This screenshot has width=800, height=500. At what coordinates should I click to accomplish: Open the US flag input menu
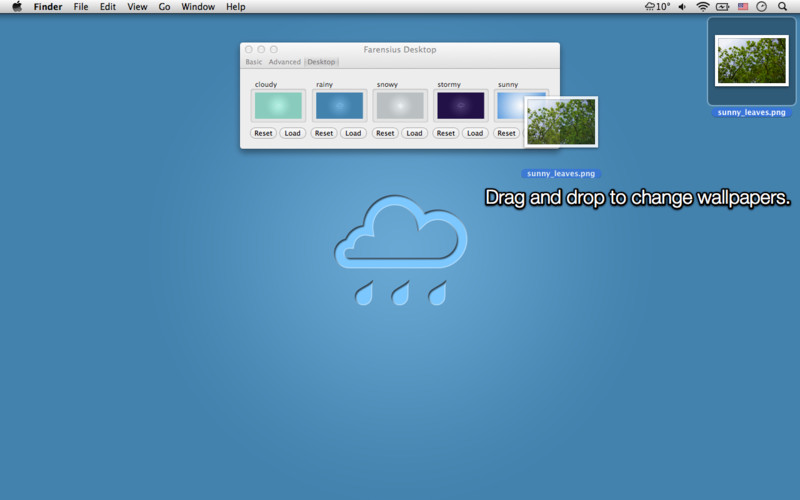(743, 7)
